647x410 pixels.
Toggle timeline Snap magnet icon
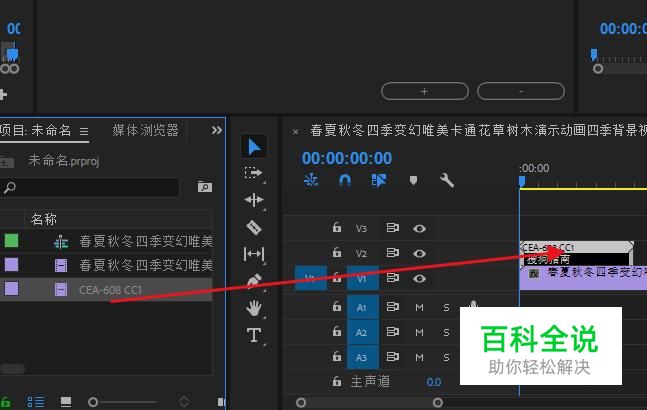point(345,180)
